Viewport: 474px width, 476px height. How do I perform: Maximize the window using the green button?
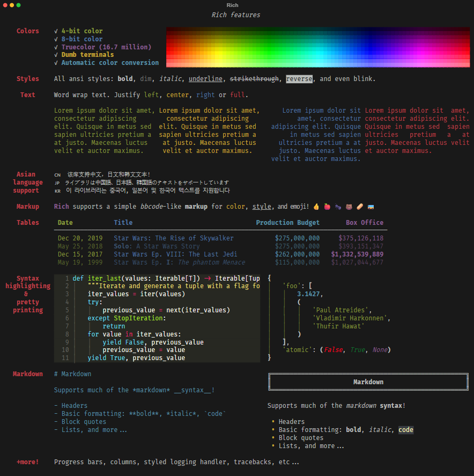[19, 5]
